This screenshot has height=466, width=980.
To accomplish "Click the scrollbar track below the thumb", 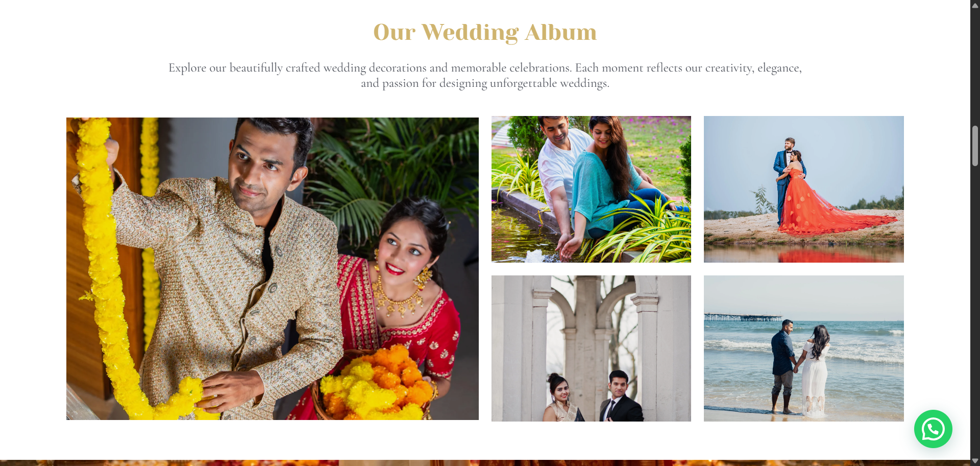I will [x=975, y=312].
